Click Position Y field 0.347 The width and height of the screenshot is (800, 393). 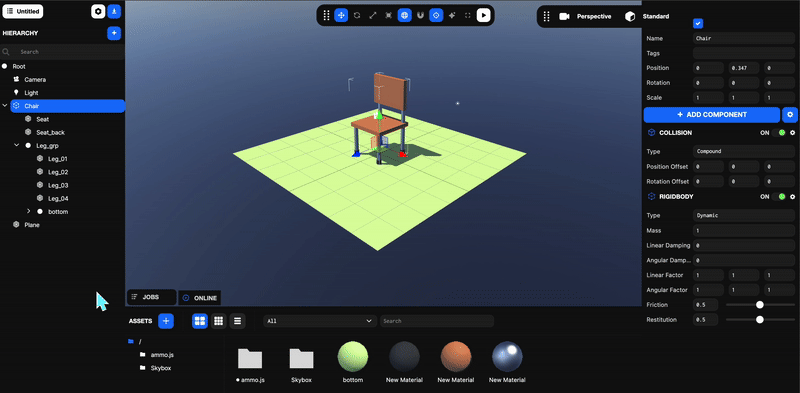click(x=744, y=68)
